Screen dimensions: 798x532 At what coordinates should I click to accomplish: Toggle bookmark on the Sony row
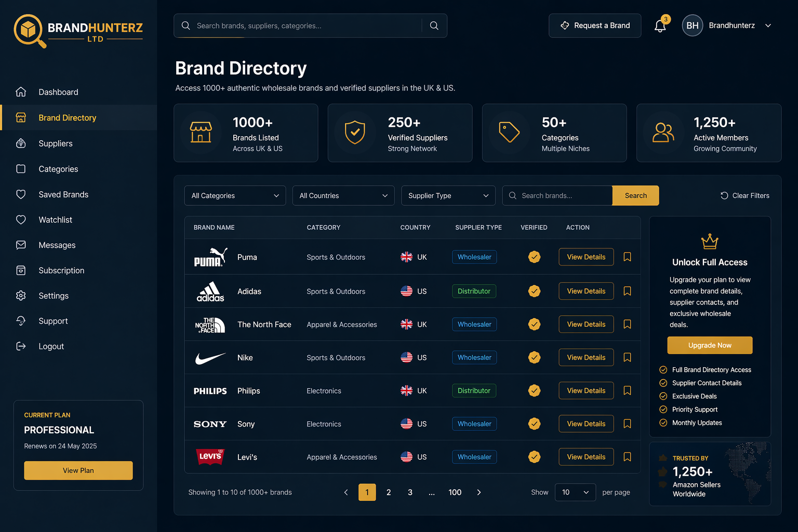[627, 424]
